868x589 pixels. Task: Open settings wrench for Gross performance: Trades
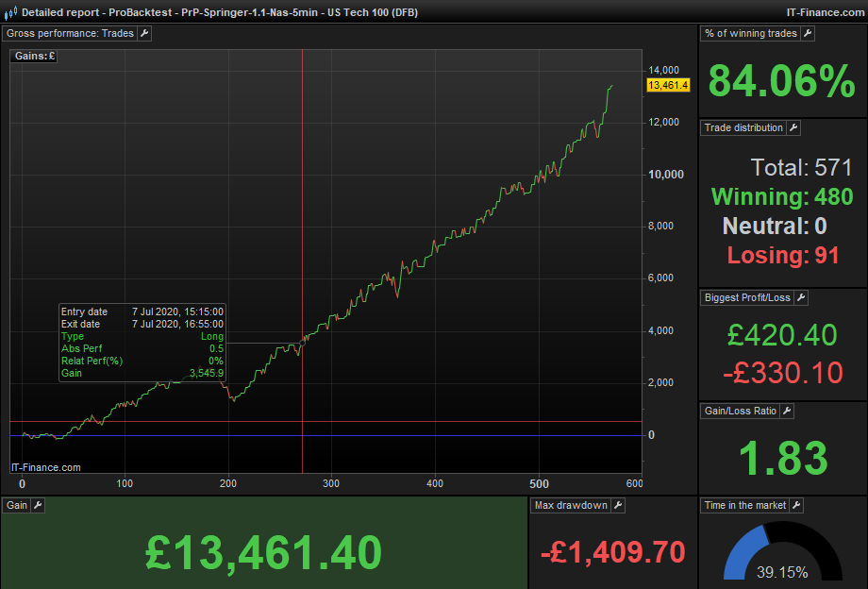click(144, 33)
